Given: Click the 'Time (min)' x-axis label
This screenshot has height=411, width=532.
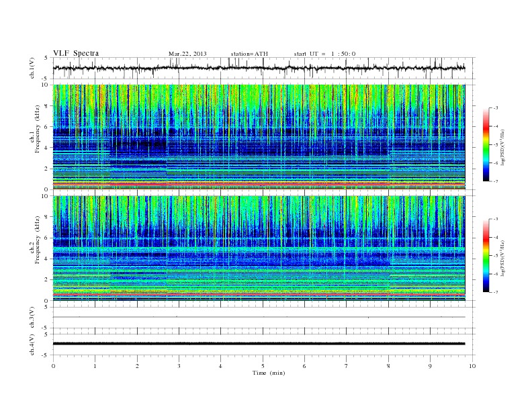Looking at the screenshot, I should (x=269, y=373).
